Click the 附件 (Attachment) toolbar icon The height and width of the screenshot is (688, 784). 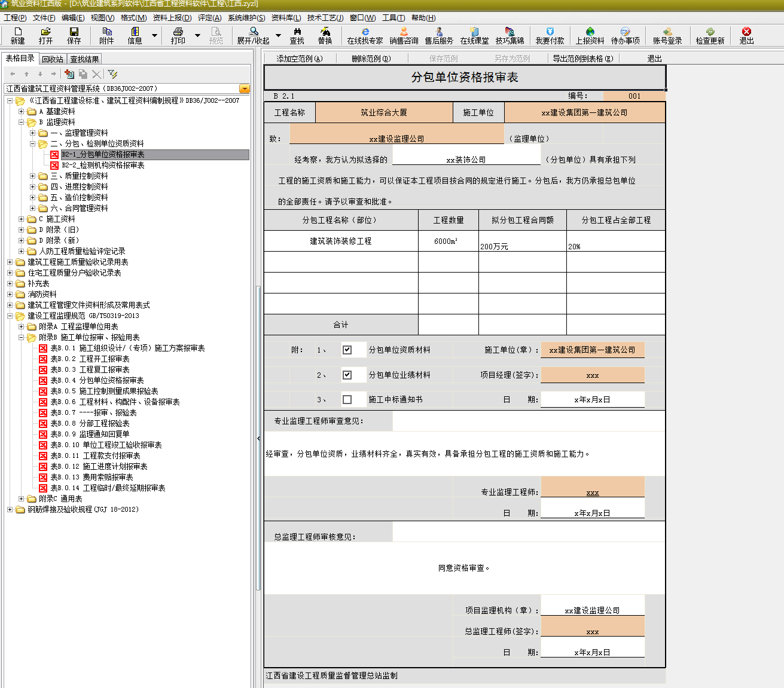tap(106, 35)
